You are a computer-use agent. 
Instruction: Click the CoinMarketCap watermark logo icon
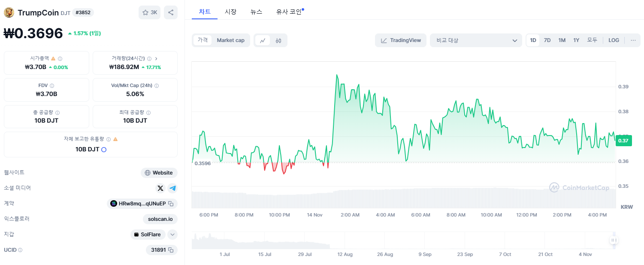(x=554, y=187)
